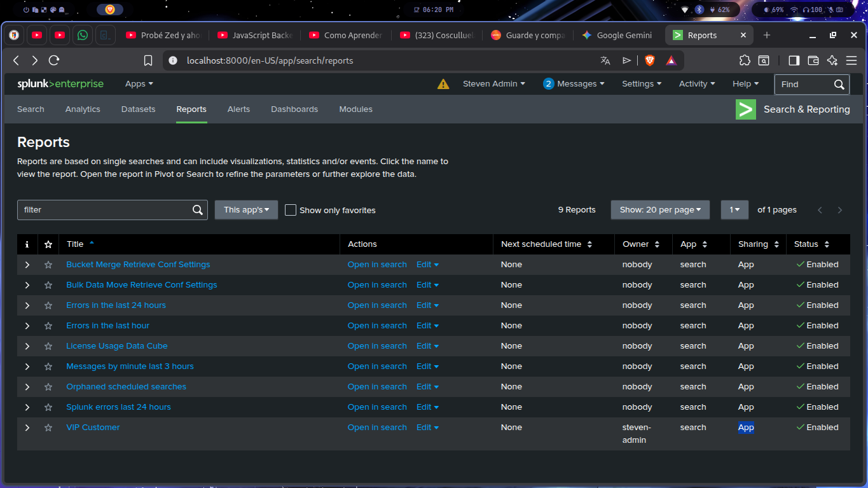Click Open in search for VIP Customer

click(x=377, y=428)
